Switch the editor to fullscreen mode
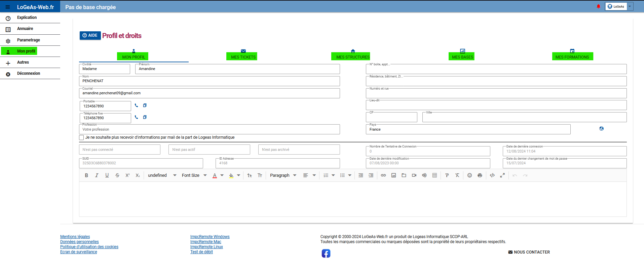Screen dimensions: 644x265 click(x=502, y=175)
